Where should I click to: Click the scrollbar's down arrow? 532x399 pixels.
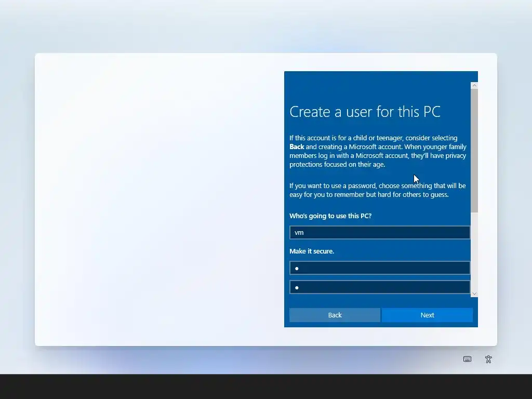tap(474, 294)
